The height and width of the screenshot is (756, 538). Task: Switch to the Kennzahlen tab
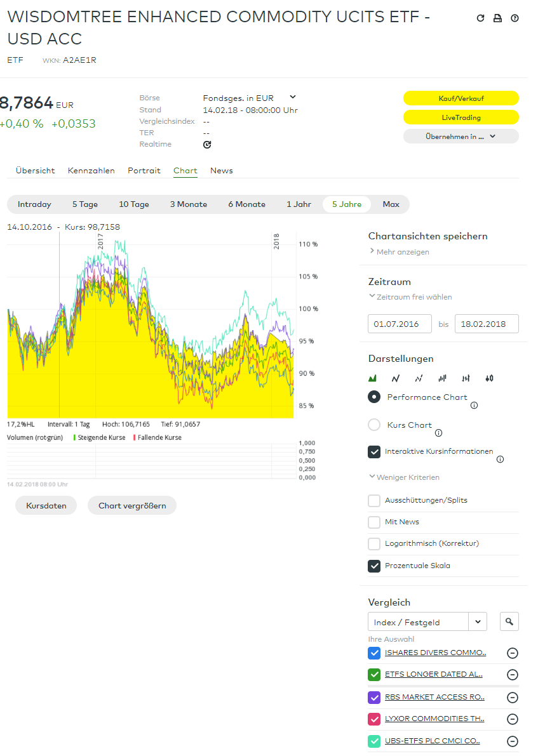(x=91, y=171)
